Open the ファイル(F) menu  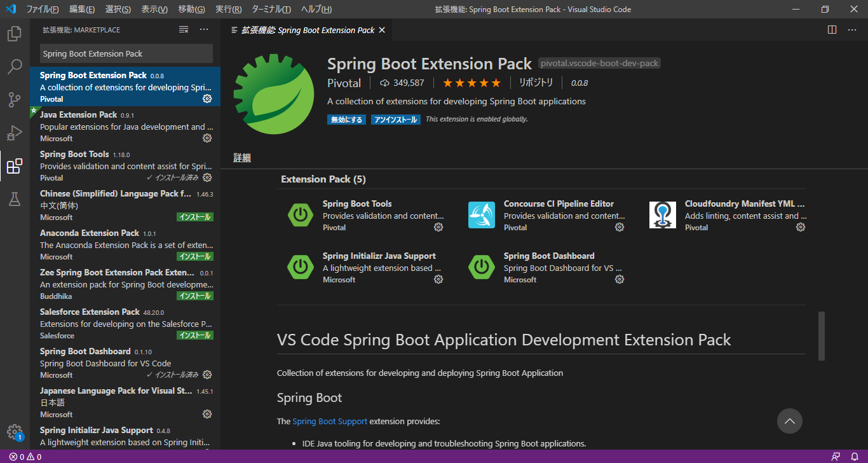(43, 10)
